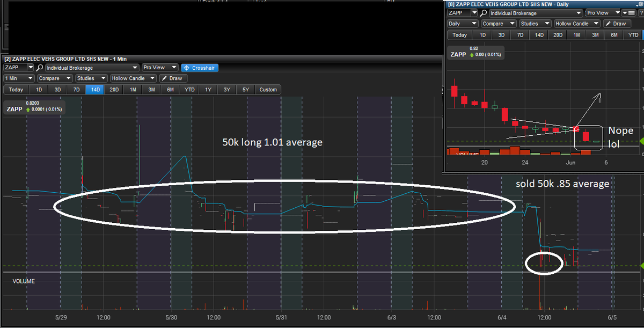The height and width of the screenshot is (328, 644).
Task: Click ZAPP 0.8203 quote badge in 1 Min chart
Action: 34,106
